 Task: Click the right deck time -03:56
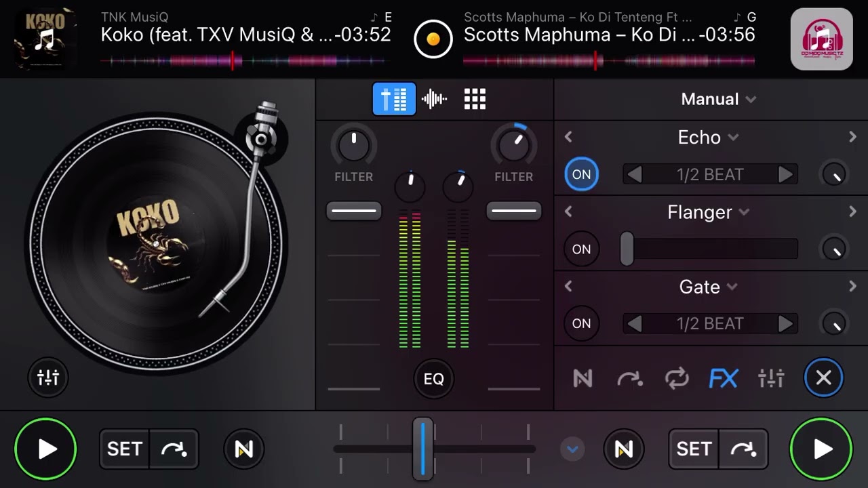tap(727, 35)
